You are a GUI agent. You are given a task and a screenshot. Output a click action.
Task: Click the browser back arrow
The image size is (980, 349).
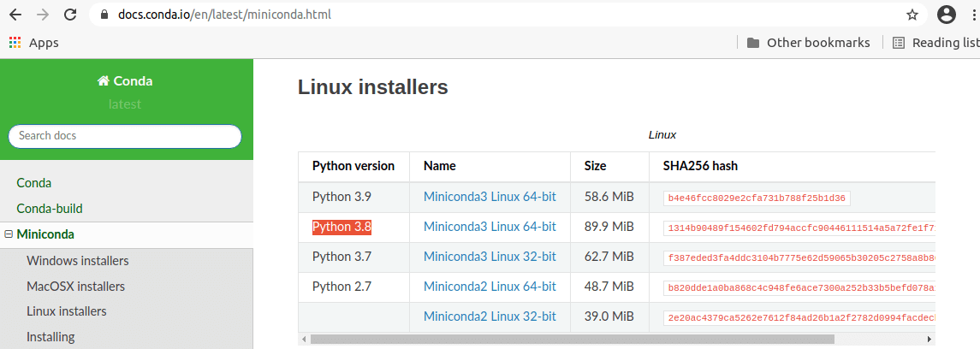[x=15, y=15]
